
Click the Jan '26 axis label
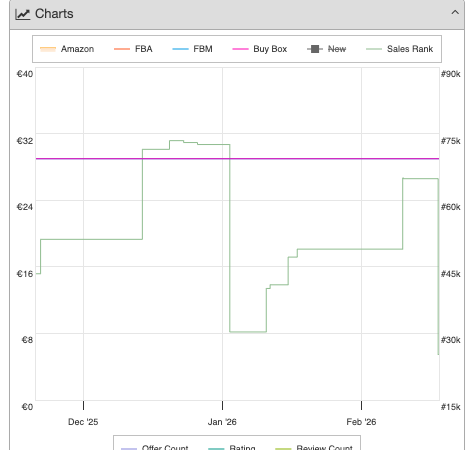[222, 422]
